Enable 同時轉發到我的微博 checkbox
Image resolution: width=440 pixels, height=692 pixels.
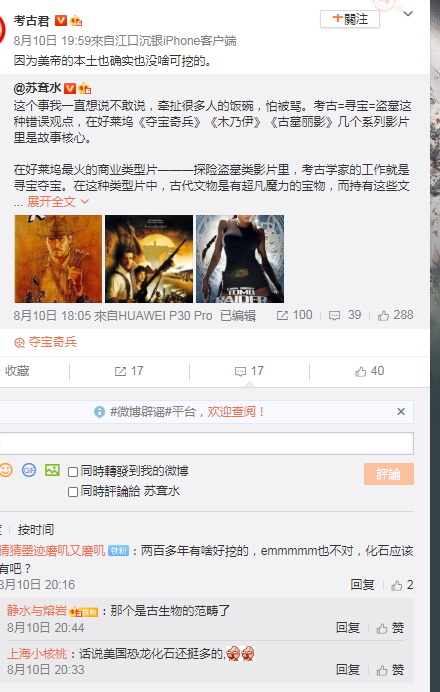click(73, 472)
